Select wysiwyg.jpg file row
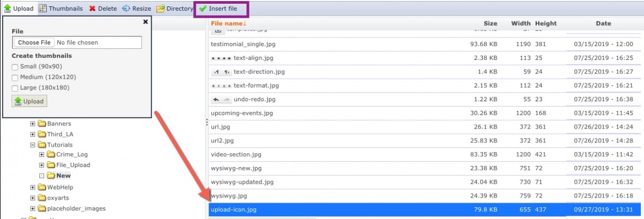The height and width of the screenshot is (219, 644). (x=426, y=196)
